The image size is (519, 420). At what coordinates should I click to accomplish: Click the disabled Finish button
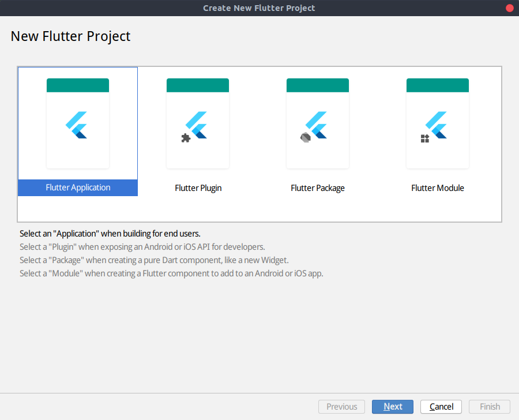[x=490, y=407]
